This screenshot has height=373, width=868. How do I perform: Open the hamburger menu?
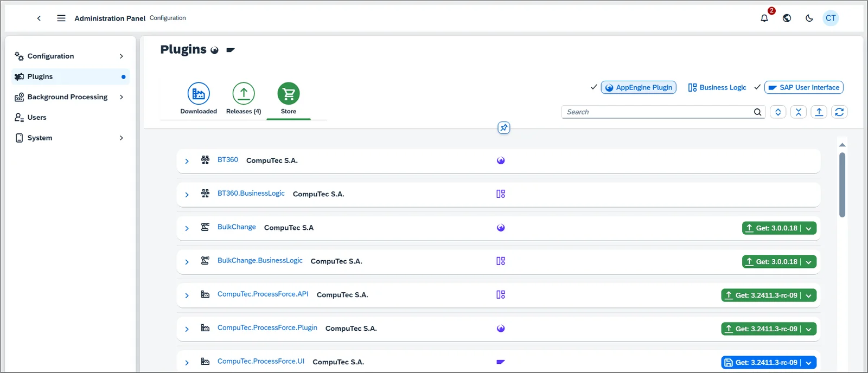[x=61, y=18]
